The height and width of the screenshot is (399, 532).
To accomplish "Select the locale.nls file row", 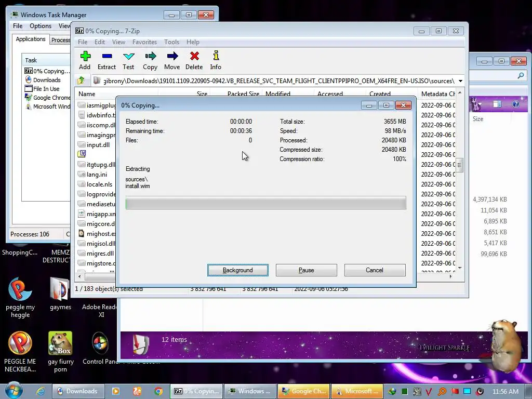I will (96, 184).
